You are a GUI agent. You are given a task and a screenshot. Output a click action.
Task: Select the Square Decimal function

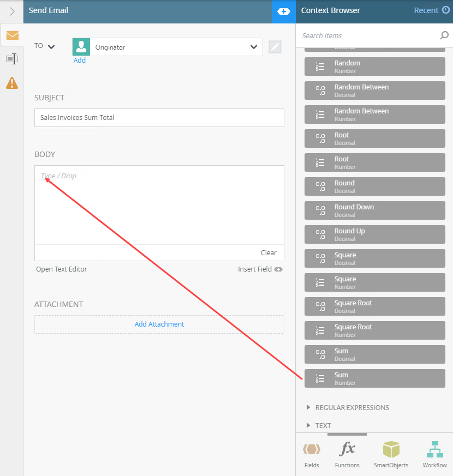coord(375,258)
